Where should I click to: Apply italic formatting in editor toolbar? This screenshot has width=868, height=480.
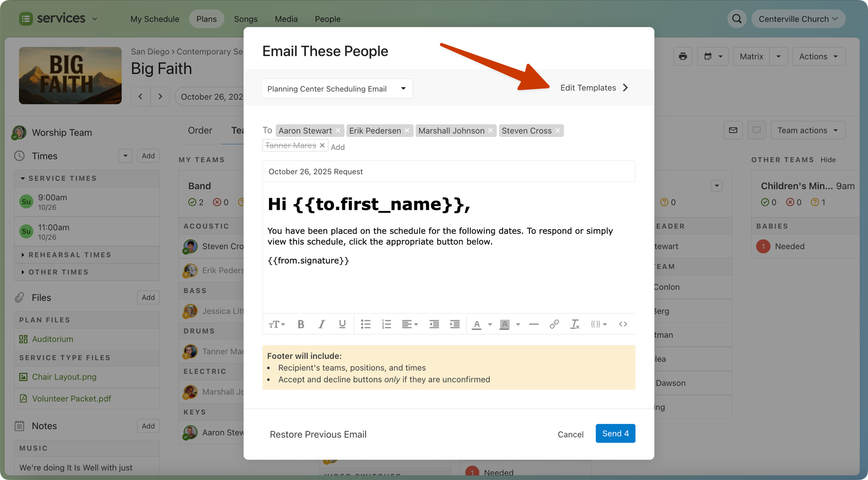tap(321, 324)
